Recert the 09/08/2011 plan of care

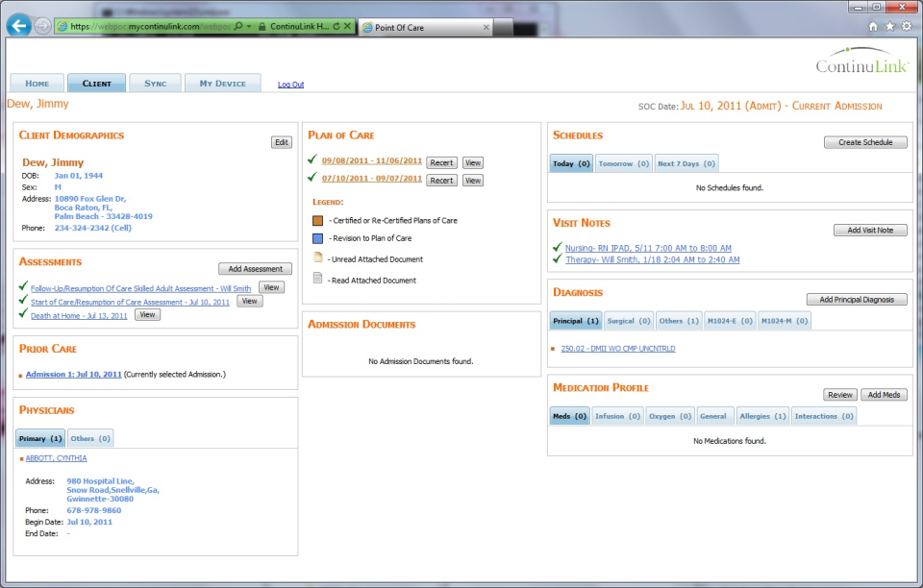pyautogui.click(x=441, y=163)
